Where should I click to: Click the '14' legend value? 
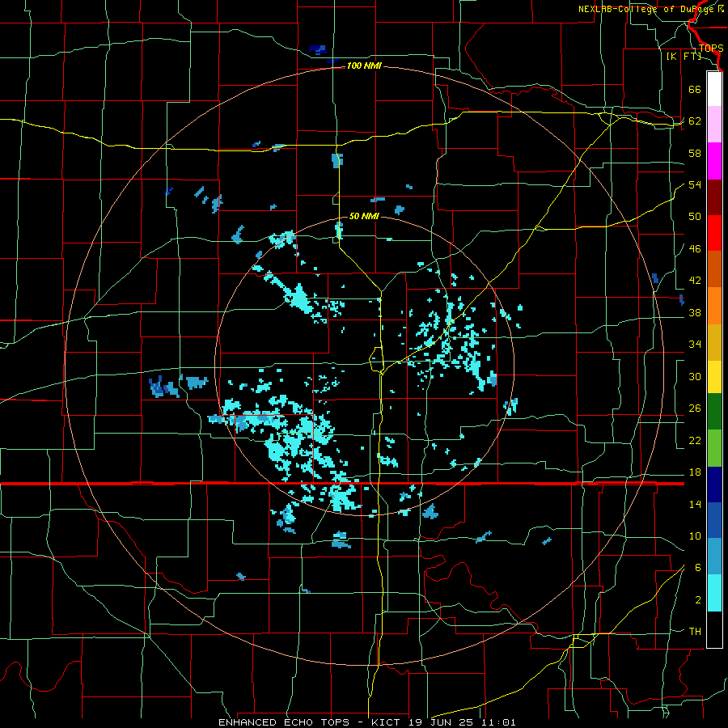695,504
